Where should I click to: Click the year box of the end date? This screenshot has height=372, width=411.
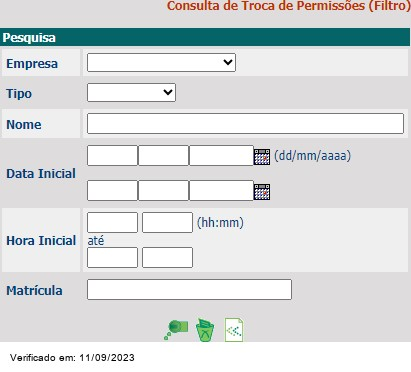point(221,190)
